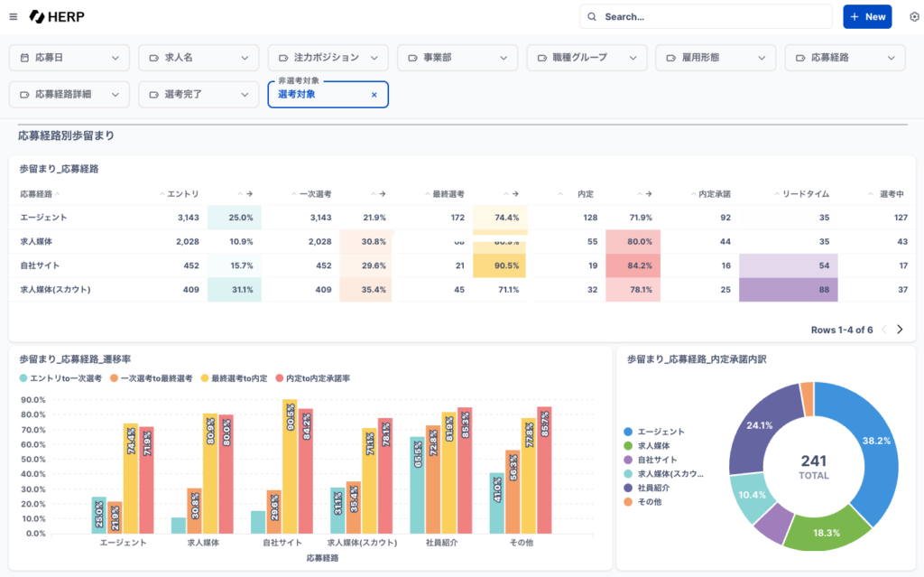Click into the Search input field
This screenshot has width=924, height=577.
pos(713,17)
